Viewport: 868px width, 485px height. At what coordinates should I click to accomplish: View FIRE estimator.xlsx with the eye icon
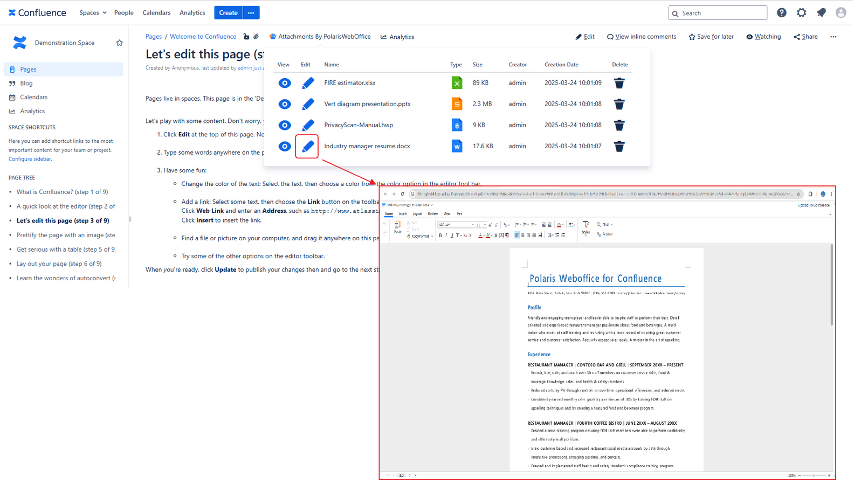[x=285, y=83]
